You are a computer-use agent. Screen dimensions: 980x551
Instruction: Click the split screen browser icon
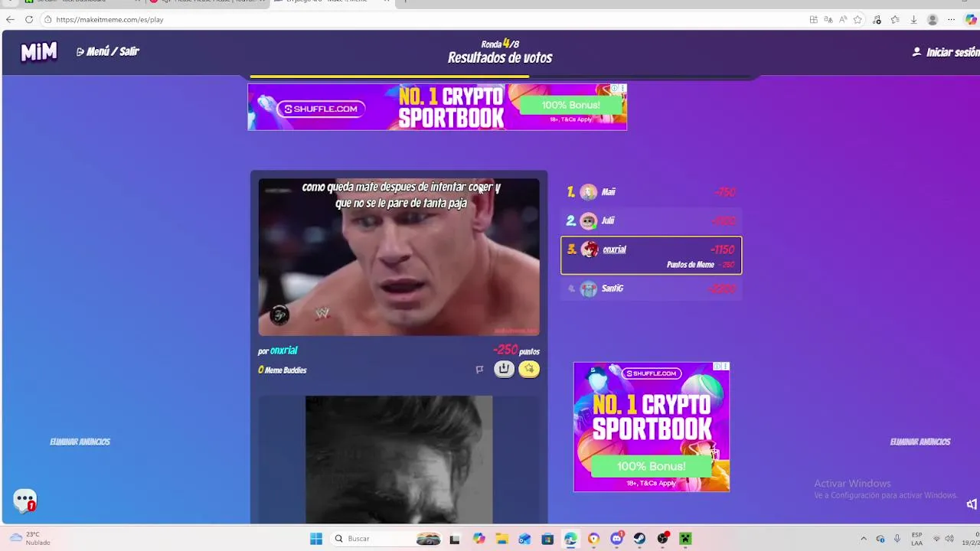(x=813, y=19)
